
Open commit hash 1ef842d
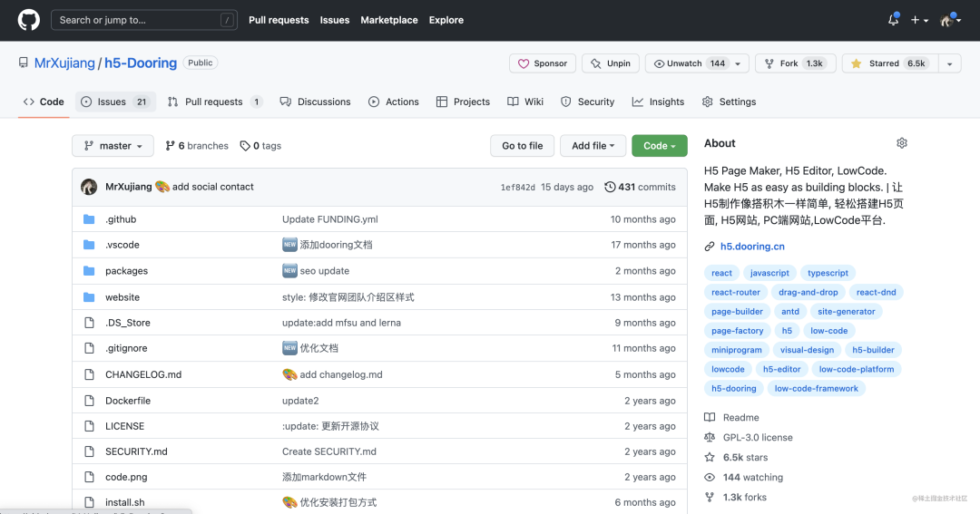[x=517, y=188]
